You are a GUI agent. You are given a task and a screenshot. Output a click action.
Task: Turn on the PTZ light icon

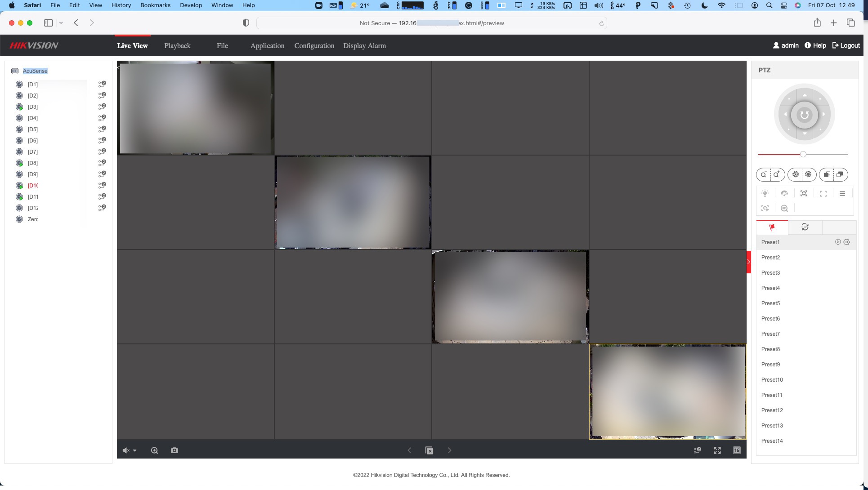coord(765,193)
